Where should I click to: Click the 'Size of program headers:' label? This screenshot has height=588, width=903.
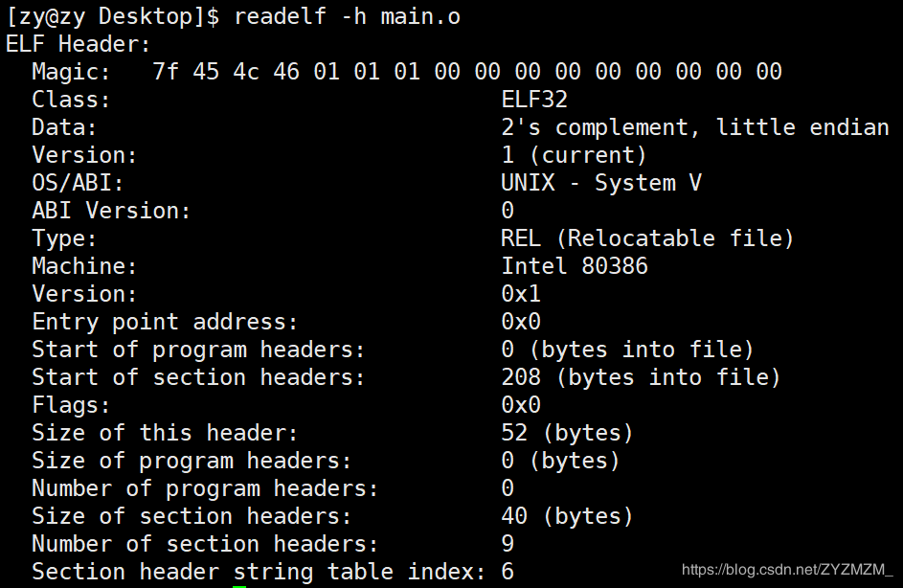coord(192,461)
